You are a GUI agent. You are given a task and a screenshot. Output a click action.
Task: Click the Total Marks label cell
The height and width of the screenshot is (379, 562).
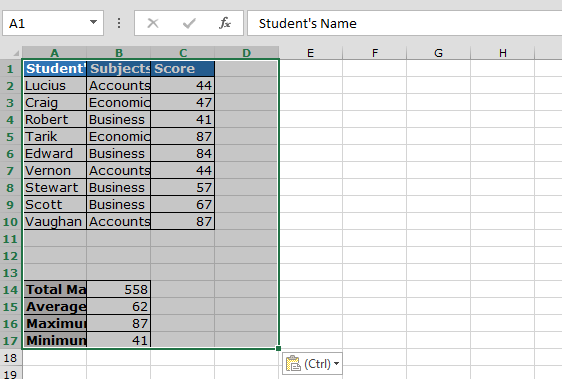(x=55, y=290)
